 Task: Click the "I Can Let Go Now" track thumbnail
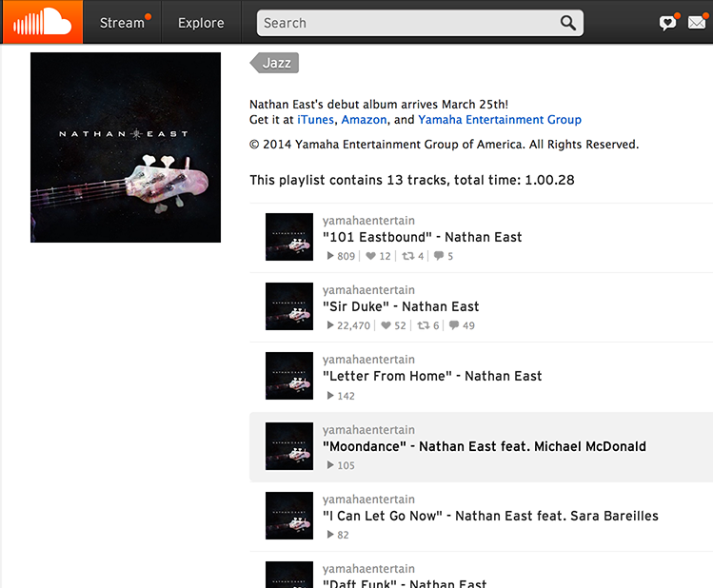[289, 516]
